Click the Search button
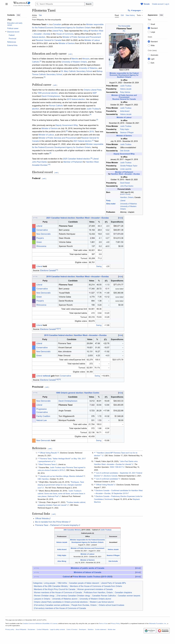Image resolution: width=175 pixels, height=644 pixels. click(x=89, y=4)
